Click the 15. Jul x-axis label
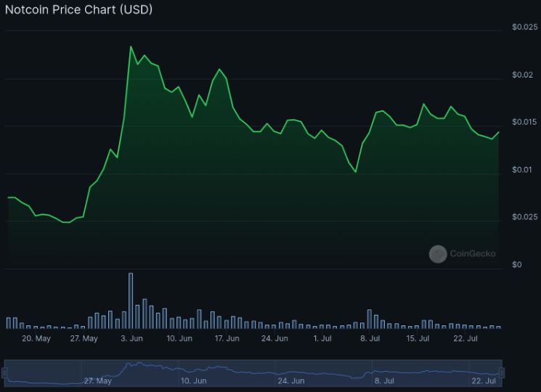Image resolution: width=541 pixels, height=392 pixels. pyautogui.click(x=418, y=338)
